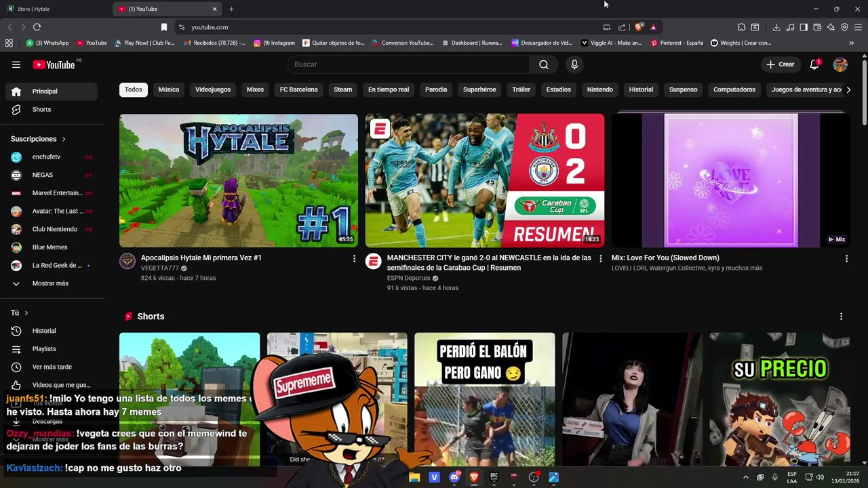
Task: Open Ver más tarde list
Action: (52, 367)
